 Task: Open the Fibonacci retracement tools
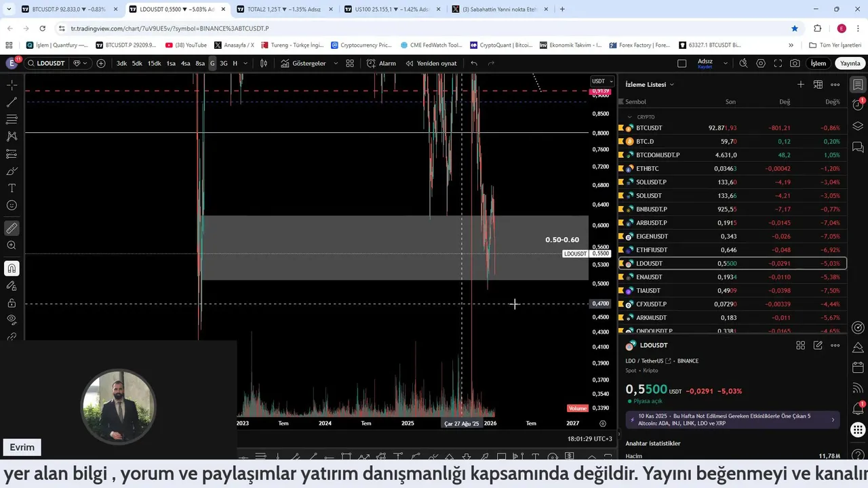12,119
